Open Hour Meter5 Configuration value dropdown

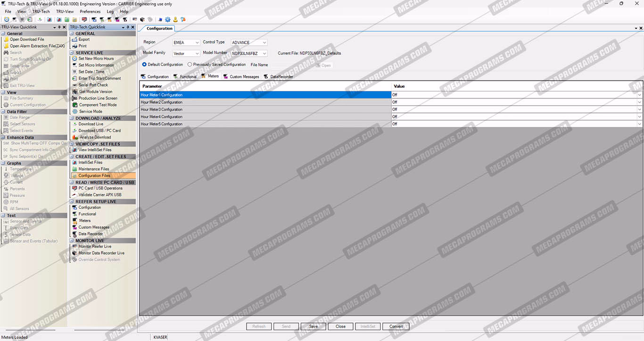click(639, 124)
